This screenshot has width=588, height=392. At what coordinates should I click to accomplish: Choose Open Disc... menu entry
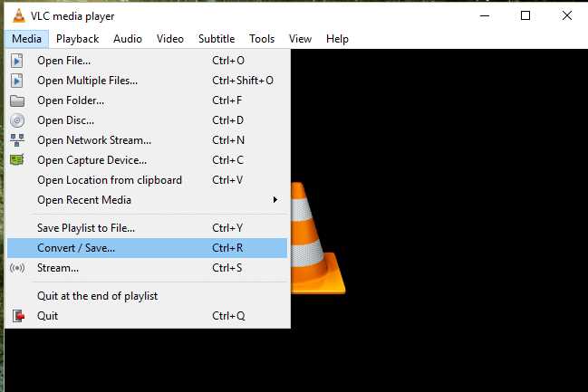coord(148,120)
